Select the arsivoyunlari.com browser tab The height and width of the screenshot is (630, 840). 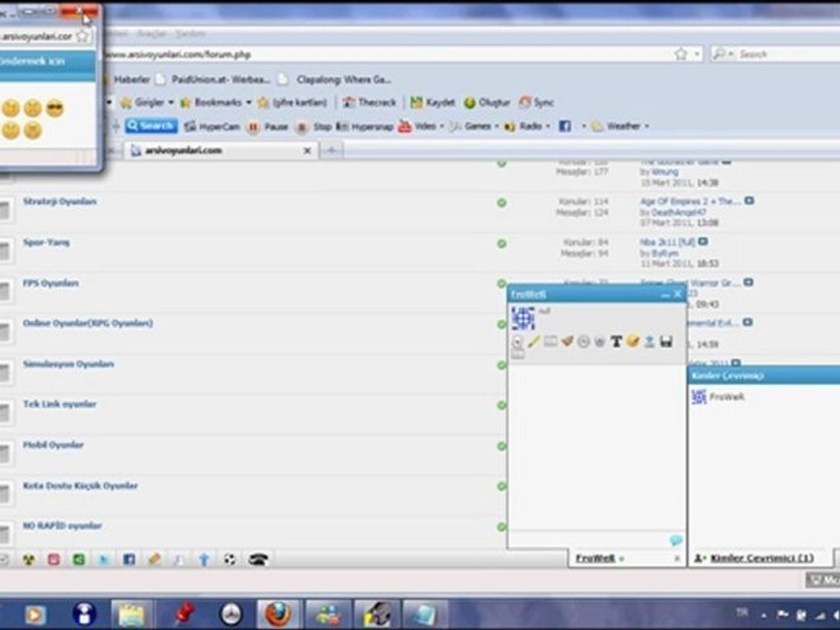[221, 150]
